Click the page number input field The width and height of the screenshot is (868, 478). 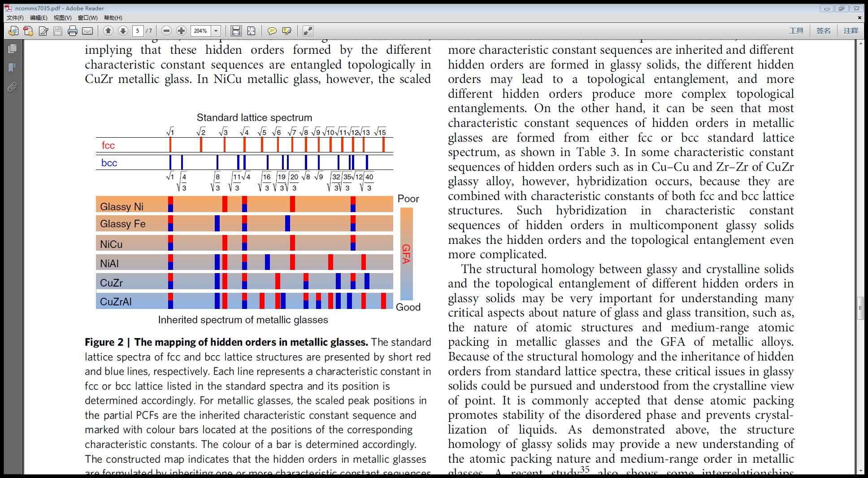click(x=138, y=31)
